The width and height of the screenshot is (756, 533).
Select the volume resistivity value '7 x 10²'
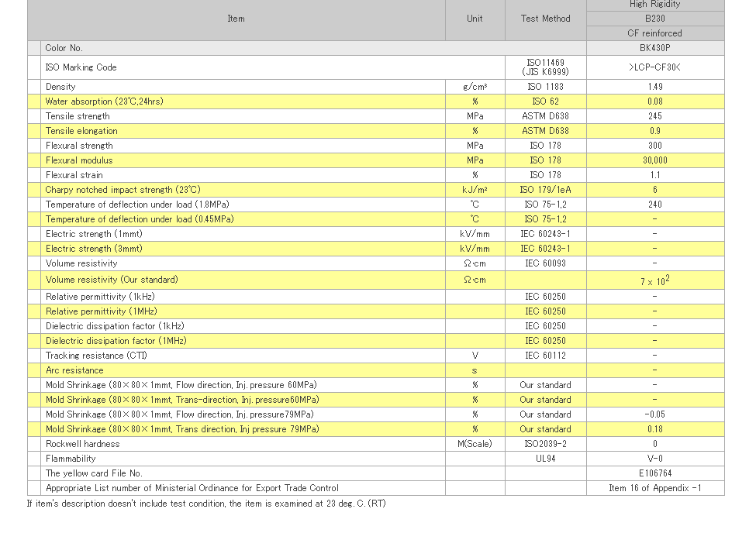point(654,280)
